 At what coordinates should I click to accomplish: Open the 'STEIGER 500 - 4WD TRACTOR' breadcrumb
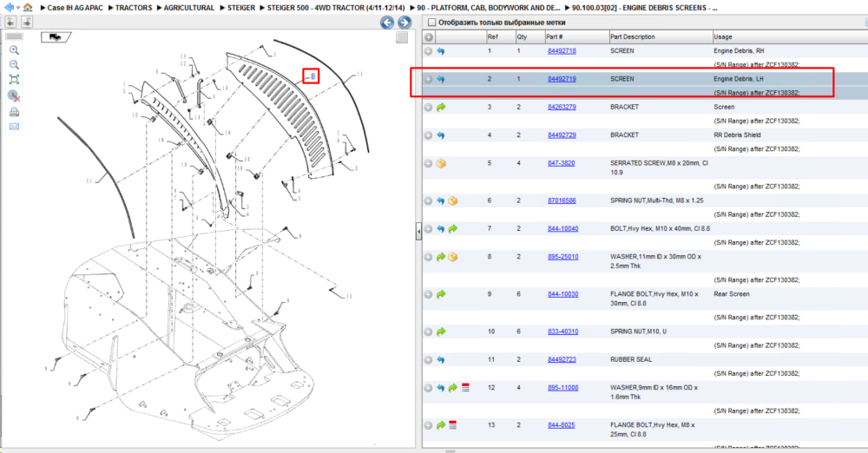click(x=336, y=8)
